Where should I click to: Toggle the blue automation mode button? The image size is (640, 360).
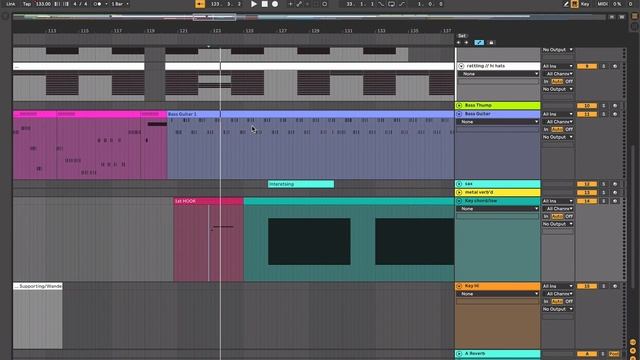coord(479,42)
